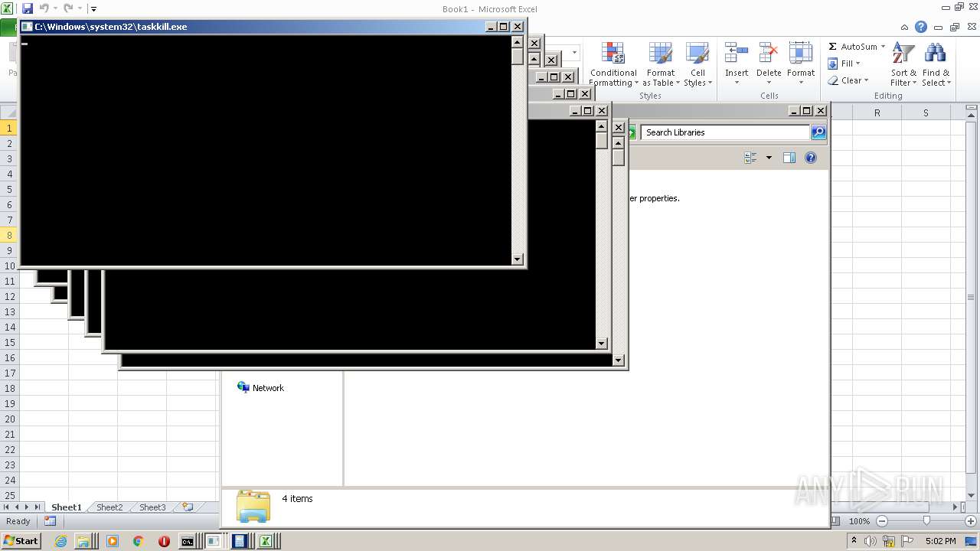Open Windows Media Player from taskbar
This screenshot has width=980, height=551.
click(x=113, y=541)
